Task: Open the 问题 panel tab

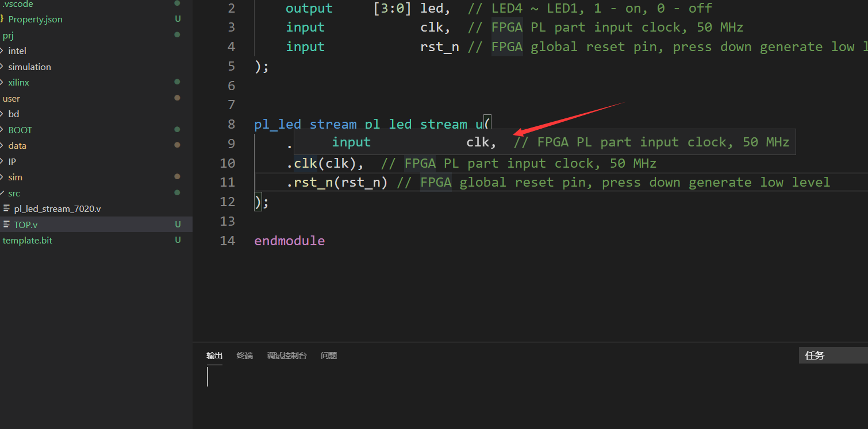Action: click(x=329, y=355)
